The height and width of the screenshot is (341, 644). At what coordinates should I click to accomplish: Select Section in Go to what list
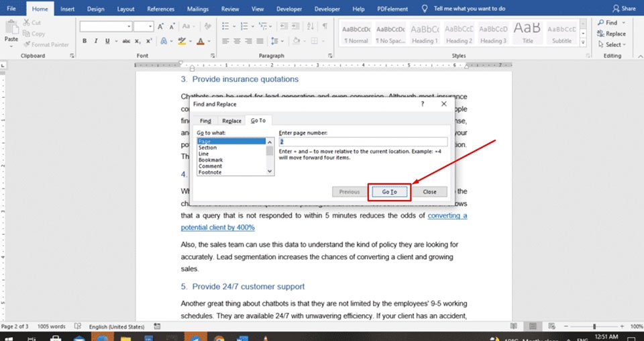click(207, 148)
